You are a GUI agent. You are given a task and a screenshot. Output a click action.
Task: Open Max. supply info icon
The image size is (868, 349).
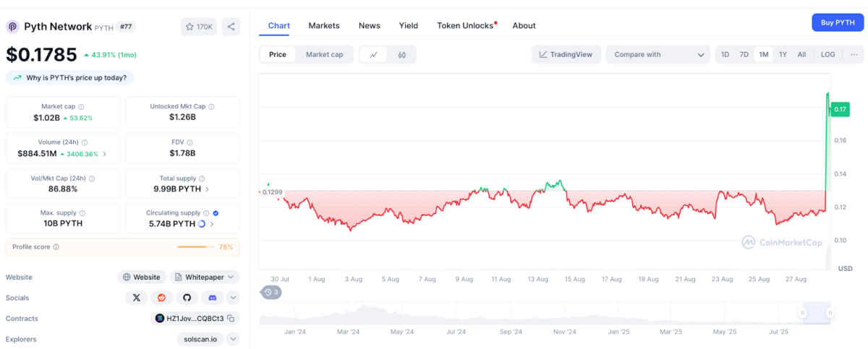82,213
